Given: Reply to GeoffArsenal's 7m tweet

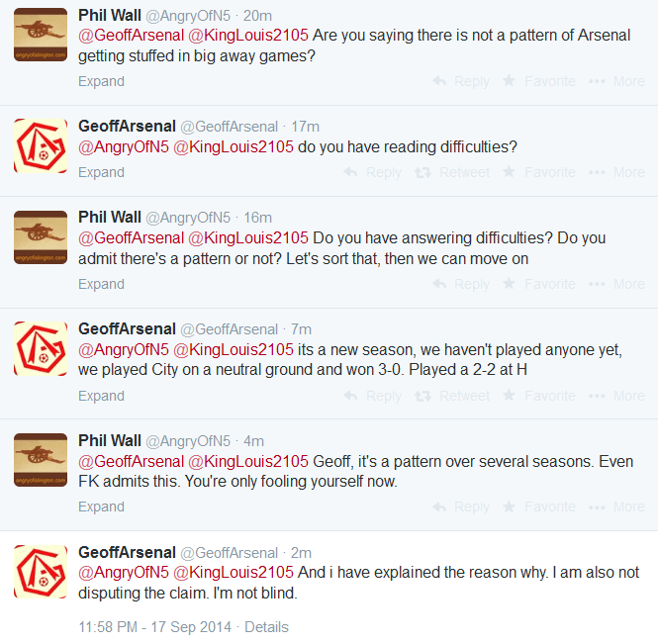Looking at the screenshot, I should (x=372, y=396).
